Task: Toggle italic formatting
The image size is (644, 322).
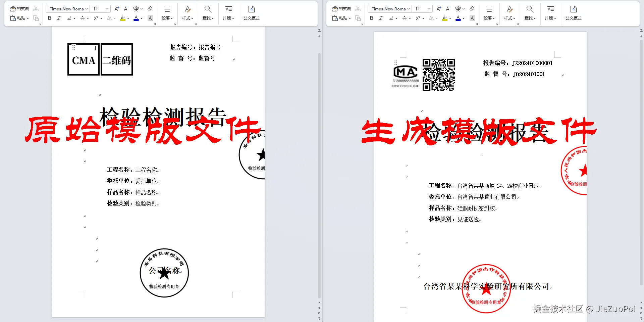Action: pyautogui.click(x=59, y=18)
